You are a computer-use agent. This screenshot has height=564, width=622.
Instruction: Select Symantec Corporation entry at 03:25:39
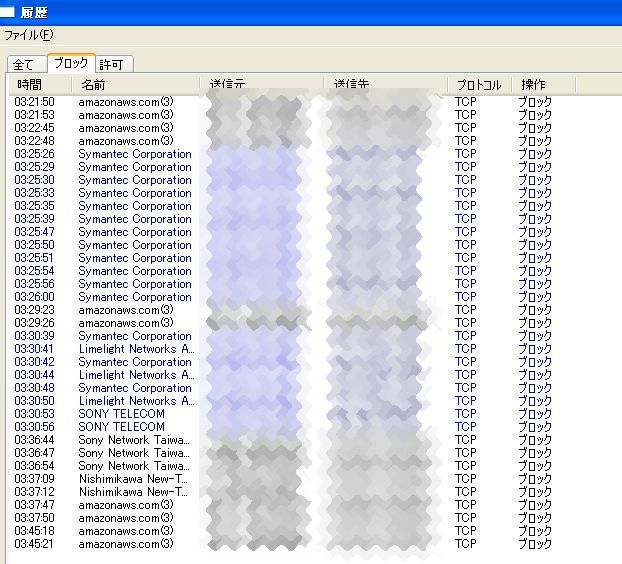[283, 219]
